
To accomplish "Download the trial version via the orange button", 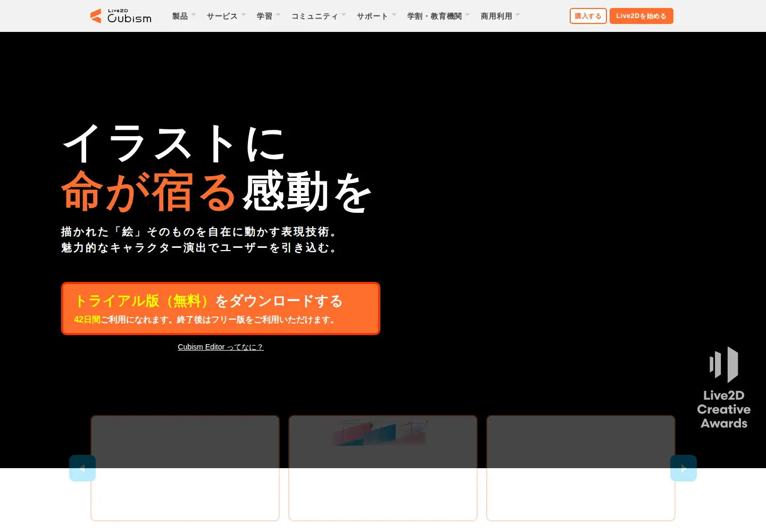I will pos(221,309).
